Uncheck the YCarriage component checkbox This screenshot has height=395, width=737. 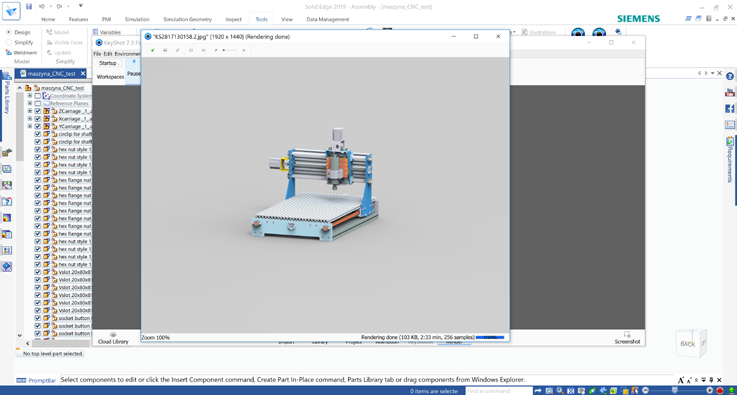(38, 126)
